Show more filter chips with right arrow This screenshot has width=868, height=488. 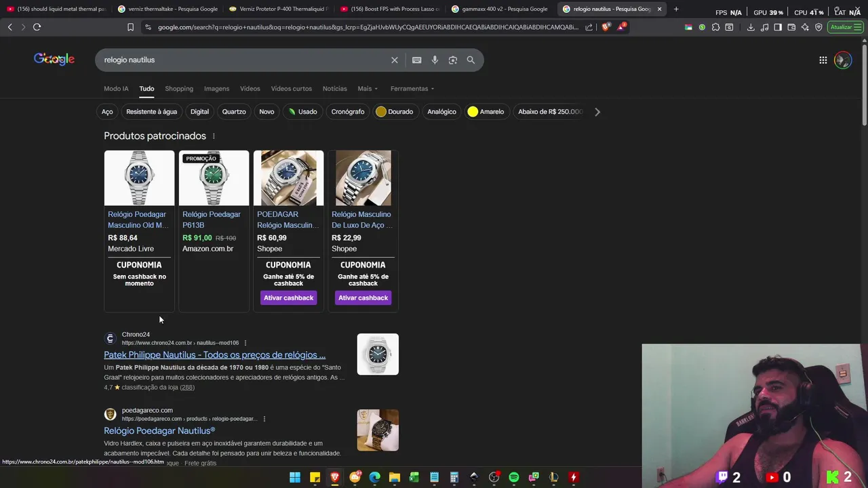click(597, 112)
